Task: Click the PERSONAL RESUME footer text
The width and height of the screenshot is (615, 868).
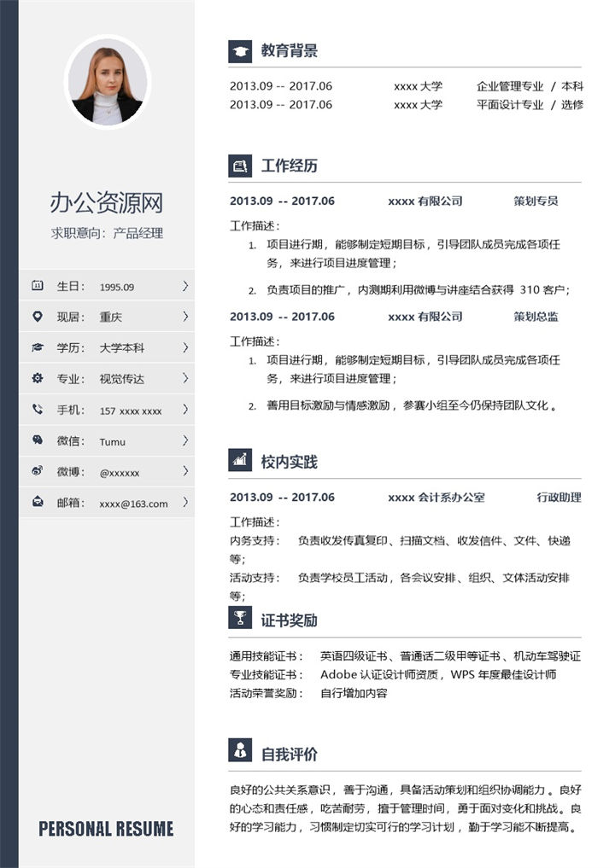Action: click(x=107, y=829)
